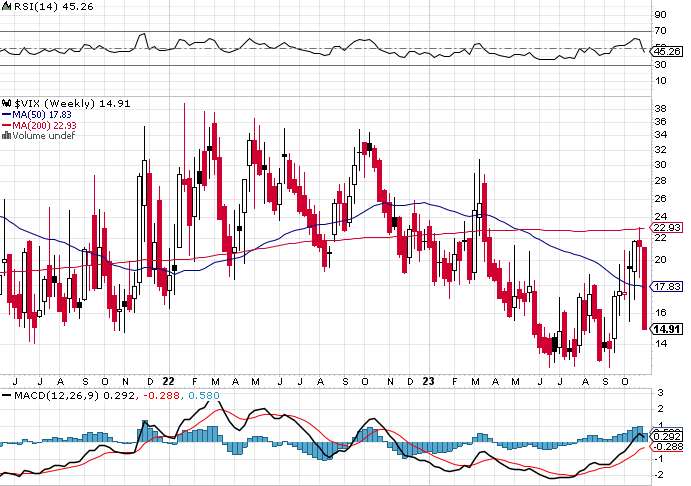This screenshot has height=486, width=691.
Task: Click the price axis label 24
Action: [x=660, y=216]
